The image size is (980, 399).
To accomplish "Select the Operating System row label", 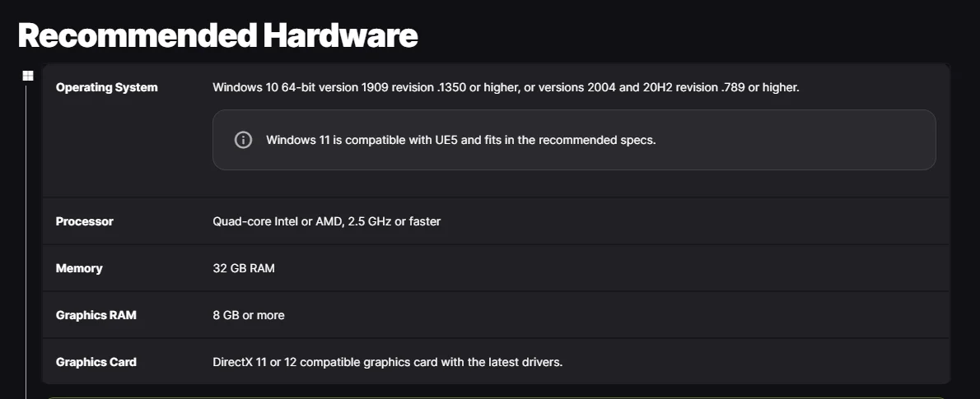I will (106, 87).
